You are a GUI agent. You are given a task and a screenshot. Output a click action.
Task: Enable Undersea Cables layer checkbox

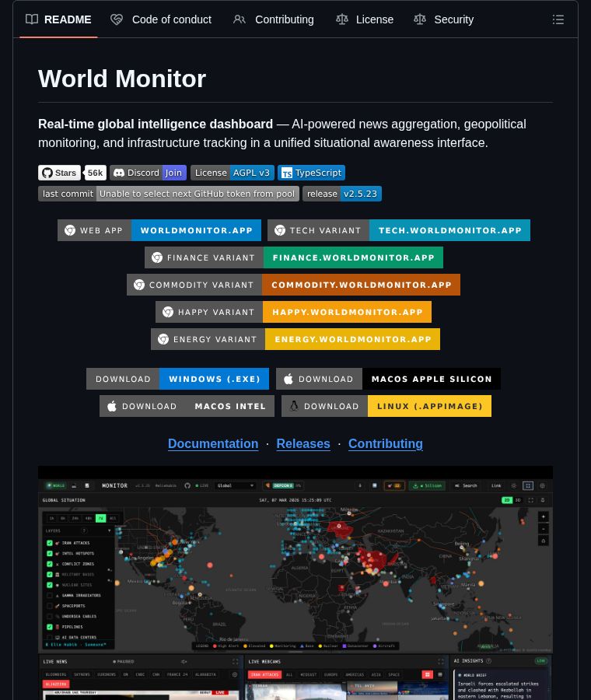(x=50, y=617)
